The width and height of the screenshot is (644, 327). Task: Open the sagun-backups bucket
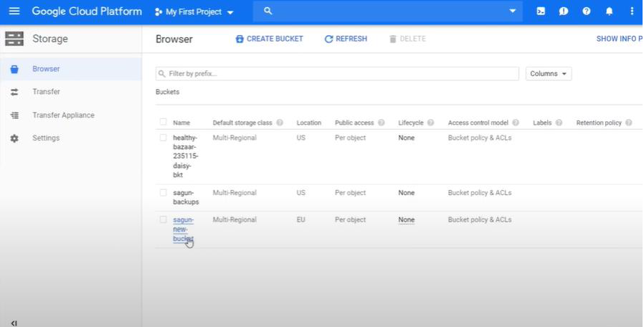(x=186, y=197)
